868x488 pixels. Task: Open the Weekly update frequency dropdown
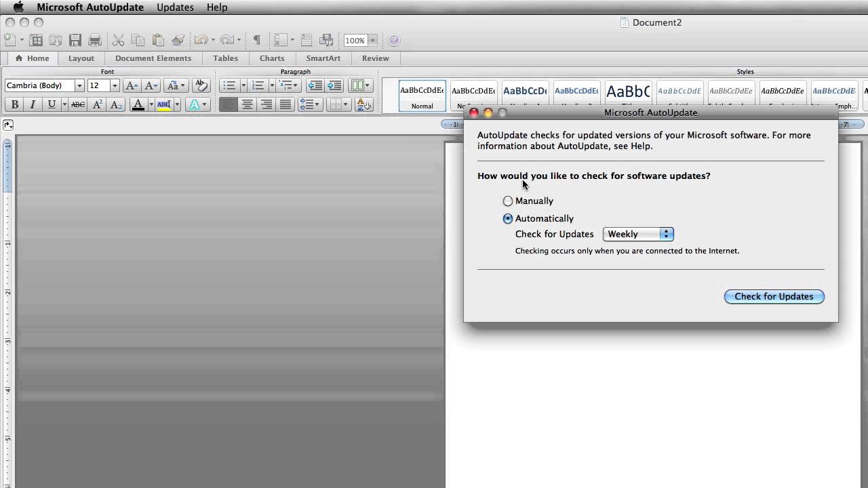pyautogui.click(x=638, y=234)
